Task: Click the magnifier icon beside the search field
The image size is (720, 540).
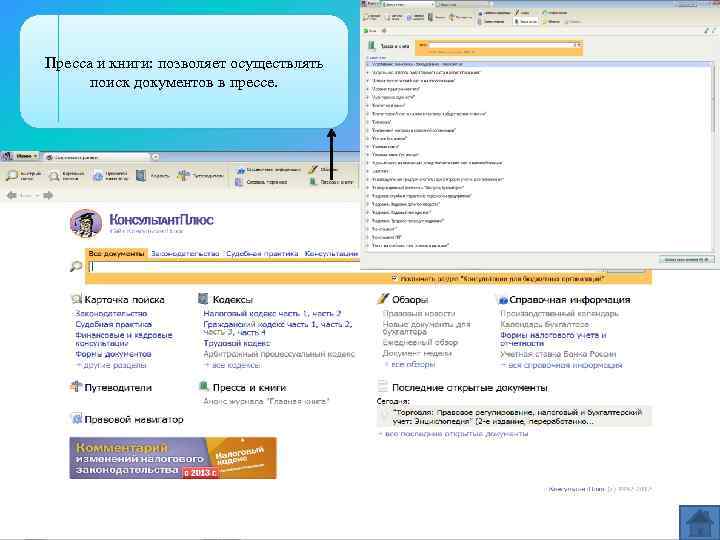Action: click(x=76, y=266)
